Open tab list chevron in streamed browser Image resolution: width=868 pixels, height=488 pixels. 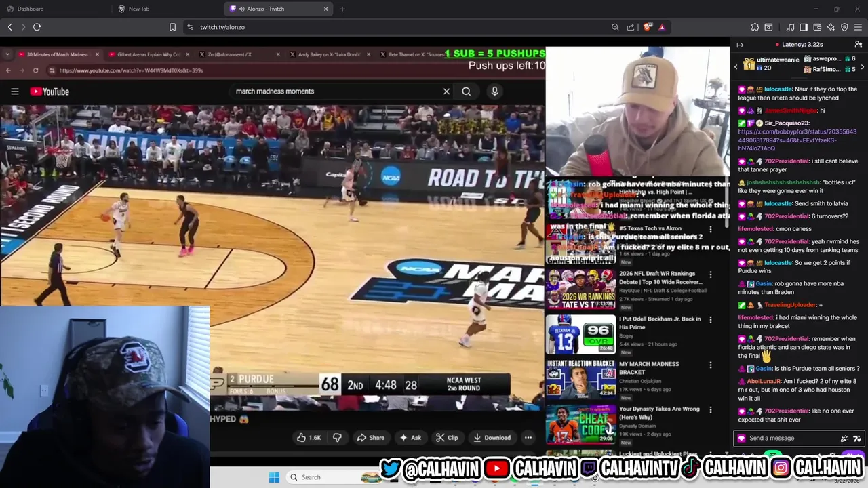pyautogui.click(x=9, y=54)
